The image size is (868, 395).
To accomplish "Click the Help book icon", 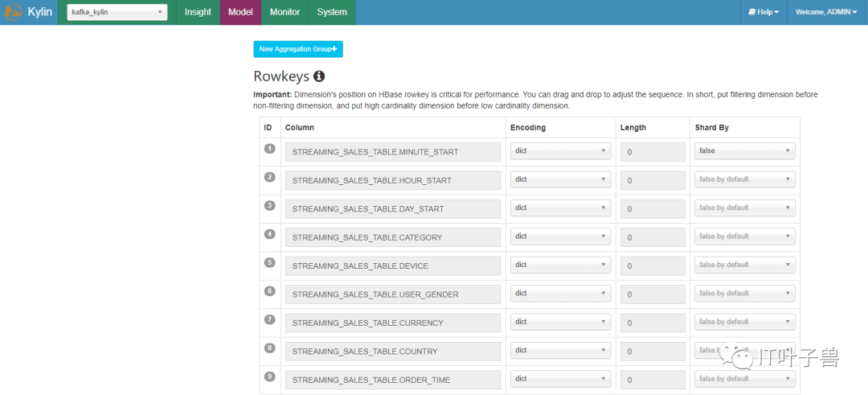I will click(751, 12).
